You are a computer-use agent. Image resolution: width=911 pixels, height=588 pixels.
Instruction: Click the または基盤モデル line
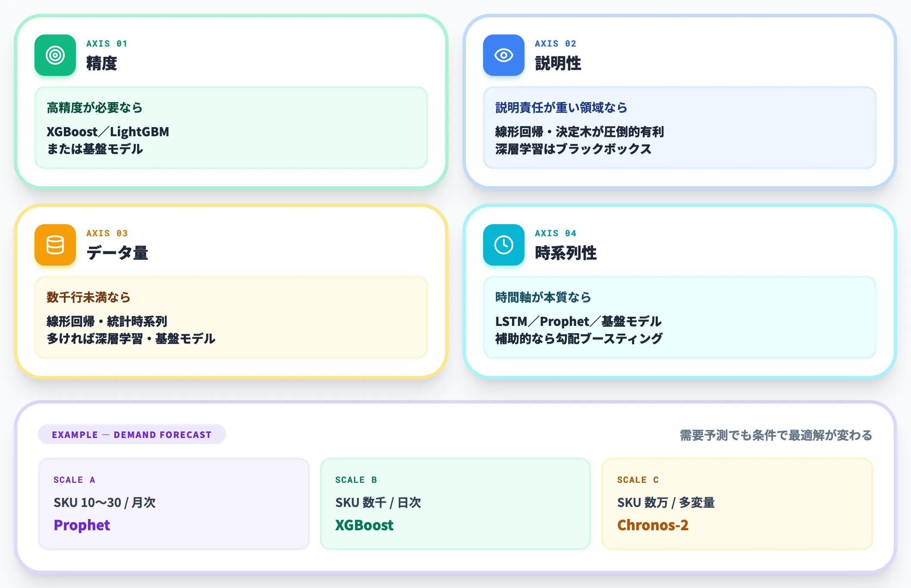(x=95, y=149)
